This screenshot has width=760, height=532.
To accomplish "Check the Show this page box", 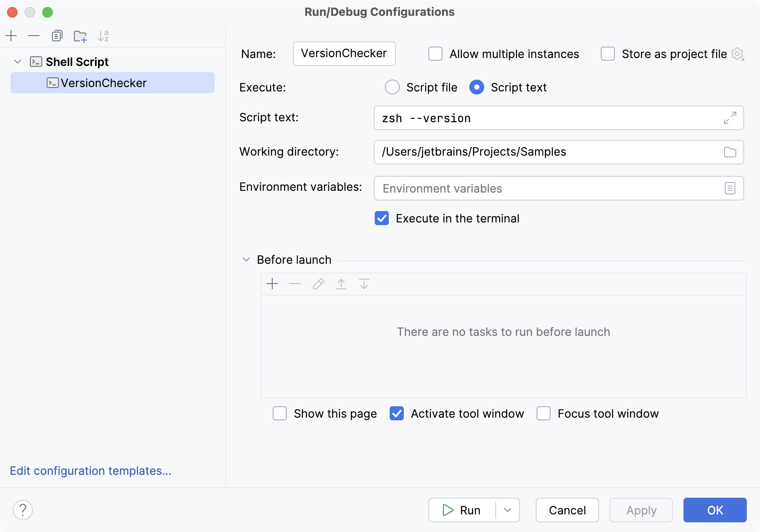I will [280, 413].
